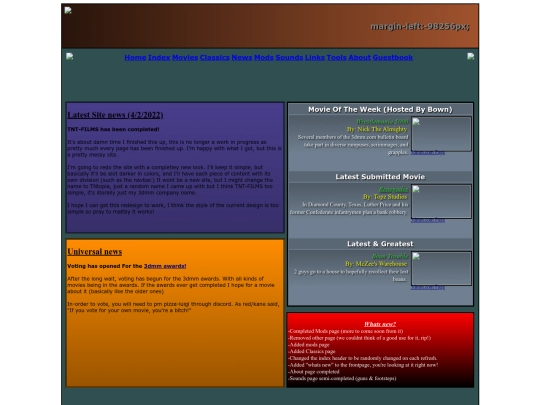Click the 'Latest Site news (4/2/2022)' heading
The width and height of the screenshot is (540, 405).
115,115
